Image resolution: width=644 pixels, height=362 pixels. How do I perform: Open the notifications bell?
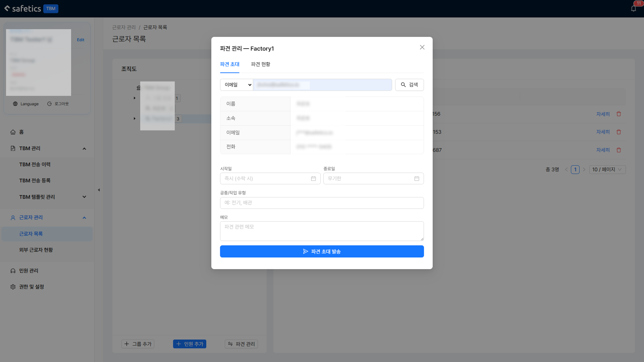[633, 8]
